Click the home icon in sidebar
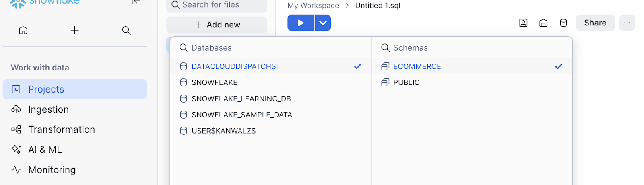Image resolution: width=644 pixels, height=185 pixels. pos(23,30)
